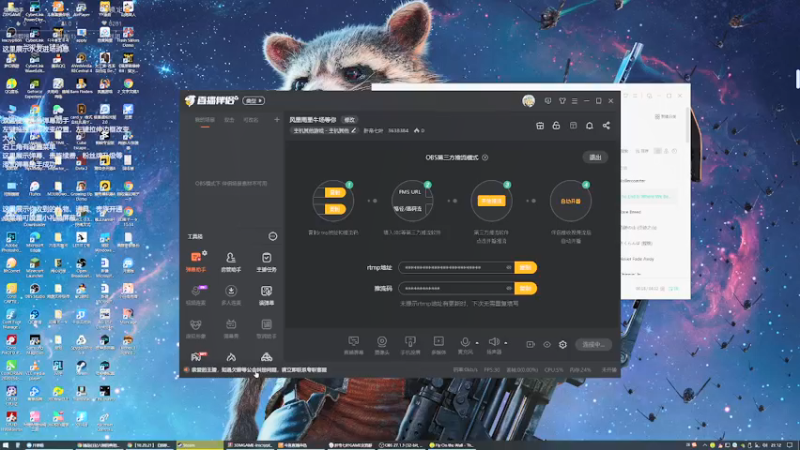Open the flame-shaped tool in toolbox bottom row
Viewport: 800px width, 450px height.
tap(231, 357)
